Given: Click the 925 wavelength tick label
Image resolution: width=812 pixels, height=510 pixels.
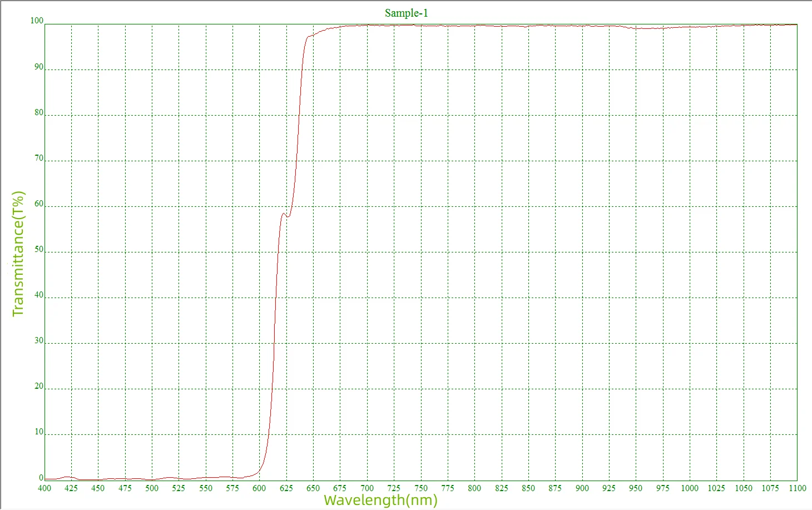Looking at the screenshot, I should click(x=609, y=488).
